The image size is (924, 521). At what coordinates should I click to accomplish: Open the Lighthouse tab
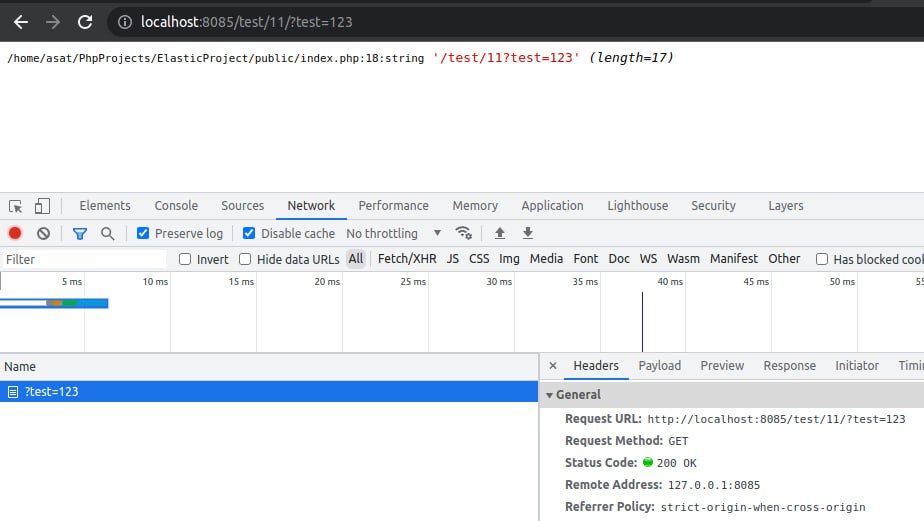pyautogui.click(x=638, y=206)
